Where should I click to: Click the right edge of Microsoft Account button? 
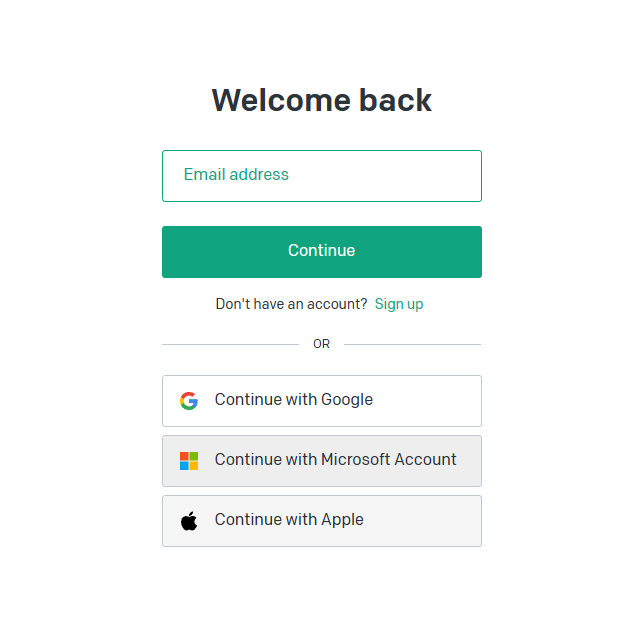coord(475,461)
